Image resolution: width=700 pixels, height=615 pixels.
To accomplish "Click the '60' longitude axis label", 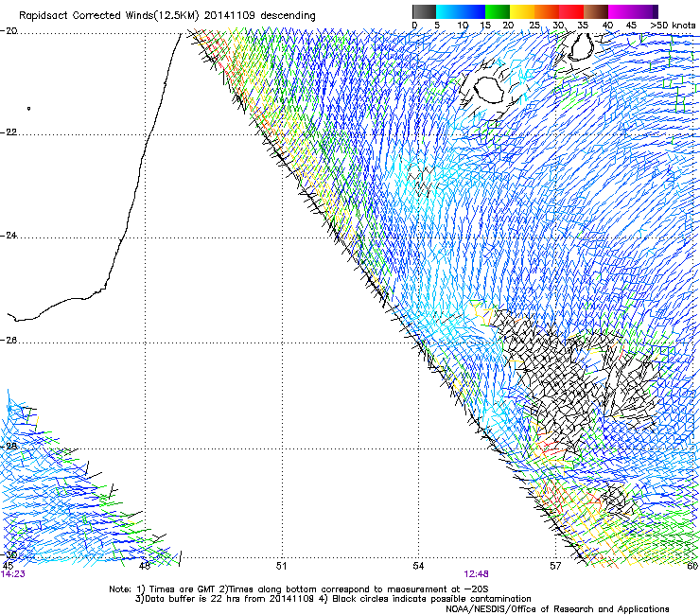I will click(692, 566).
